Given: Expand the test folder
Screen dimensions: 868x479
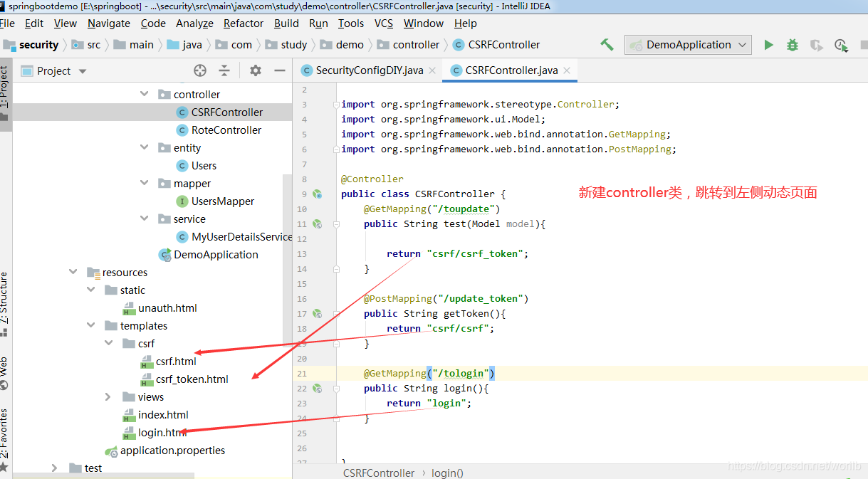Looking at the screenshot, I should click(x=55, y=468).
